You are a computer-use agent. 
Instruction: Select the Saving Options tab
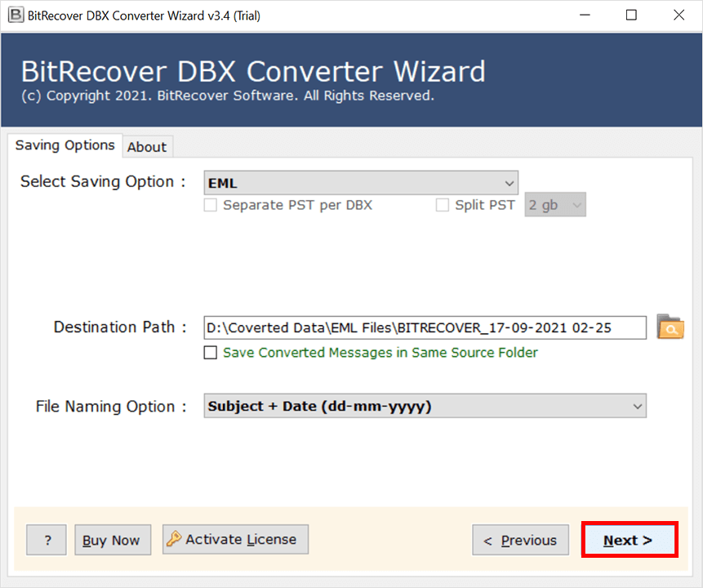(x=65, y=145)
